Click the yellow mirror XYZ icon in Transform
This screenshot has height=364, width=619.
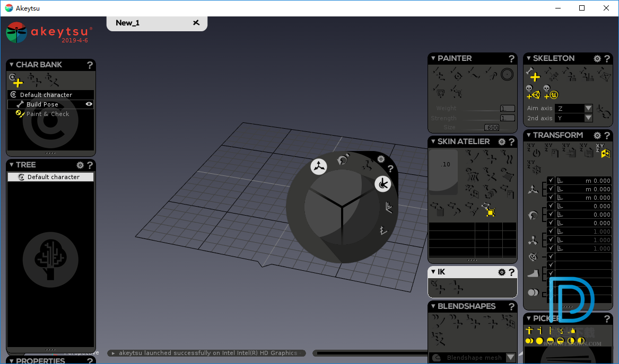coord(603,150)
